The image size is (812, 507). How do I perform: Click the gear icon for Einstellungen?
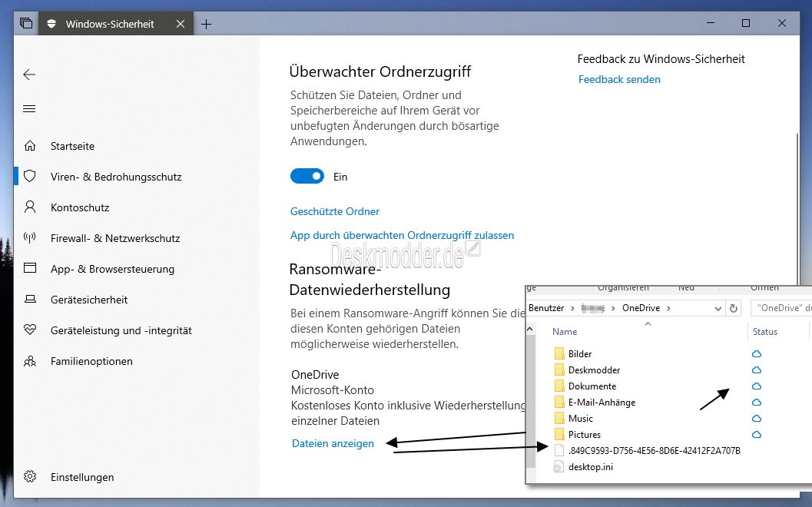[x=30, y=476]
